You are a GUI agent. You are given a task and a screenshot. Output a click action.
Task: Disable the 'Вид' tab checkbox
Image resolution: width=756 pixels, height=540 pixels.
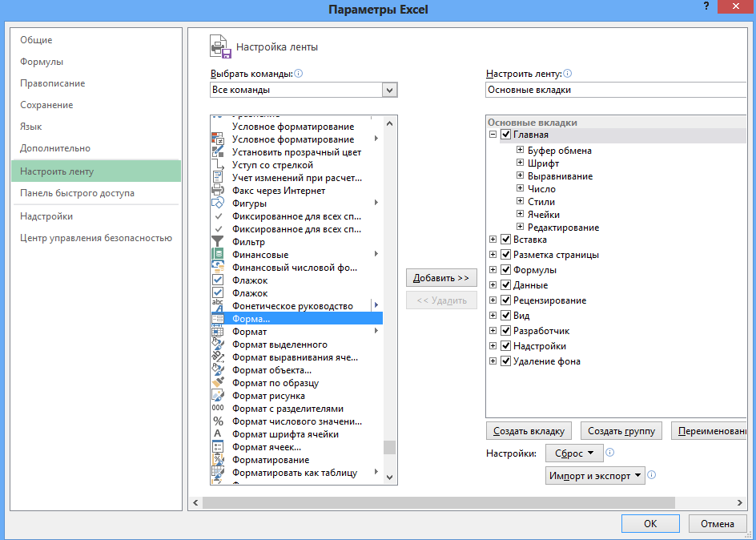click(x=506, y=316)
